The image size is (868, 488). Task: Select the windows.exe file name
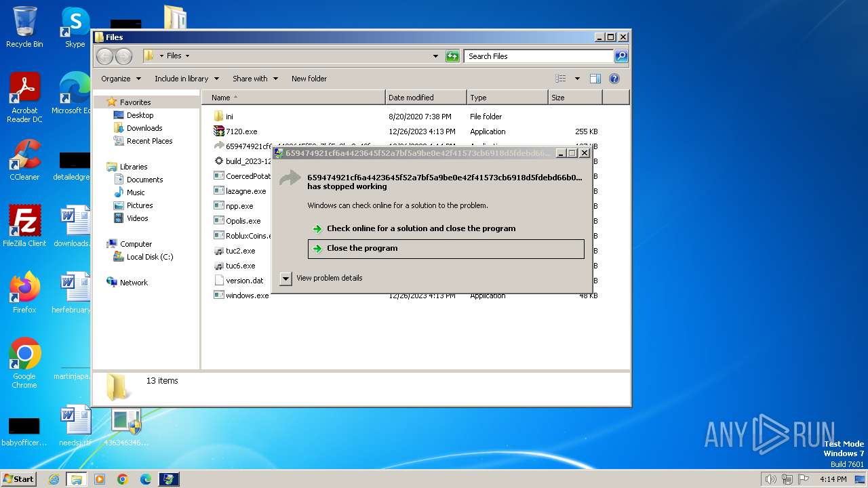(x=247, y=296)
